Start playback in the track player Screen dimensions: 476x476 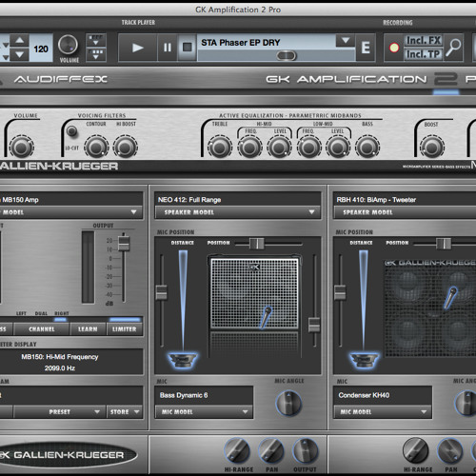click(137, 48)
